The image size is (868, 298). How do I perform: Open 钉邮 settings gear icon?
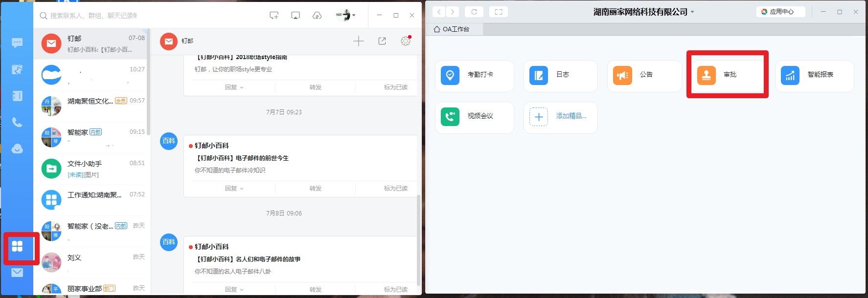click(405, 41)
